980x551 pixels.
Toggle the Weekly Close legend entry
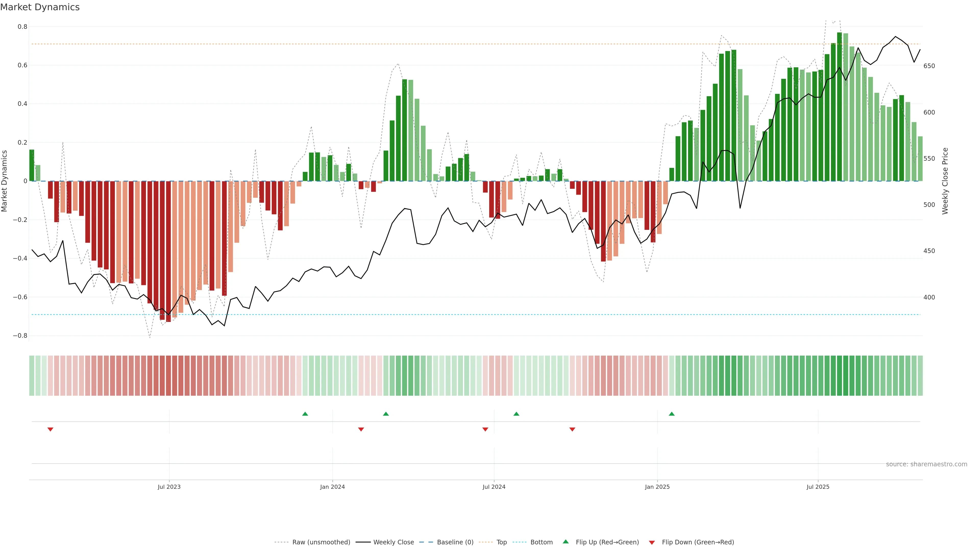click(393, 542)
